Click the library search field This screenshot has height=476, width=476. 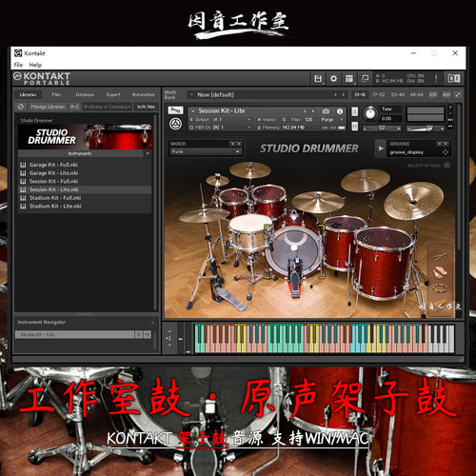(x=107, y=107)
